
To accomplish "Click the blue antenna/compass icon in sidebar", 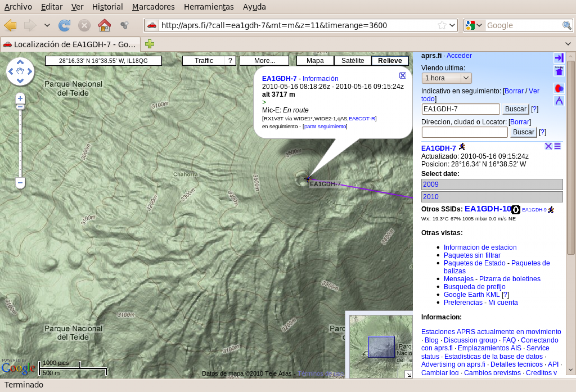I will 559,101.
